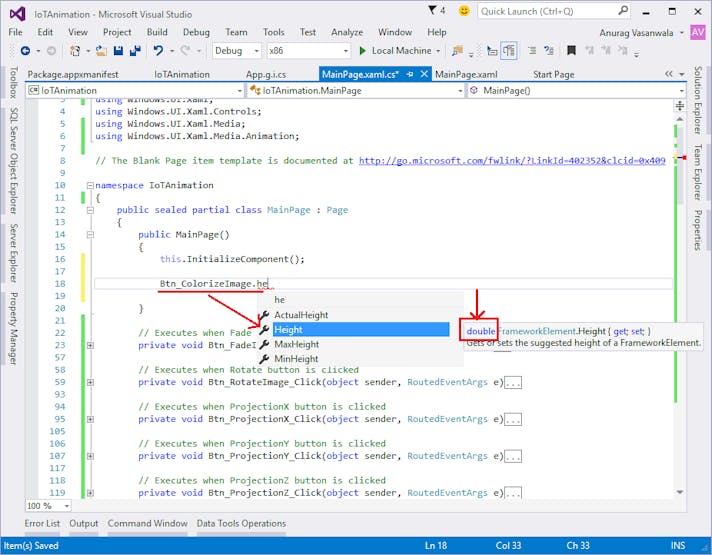
Task: Open the SQL Server Object Explorer panel
Action: point(14,160)
